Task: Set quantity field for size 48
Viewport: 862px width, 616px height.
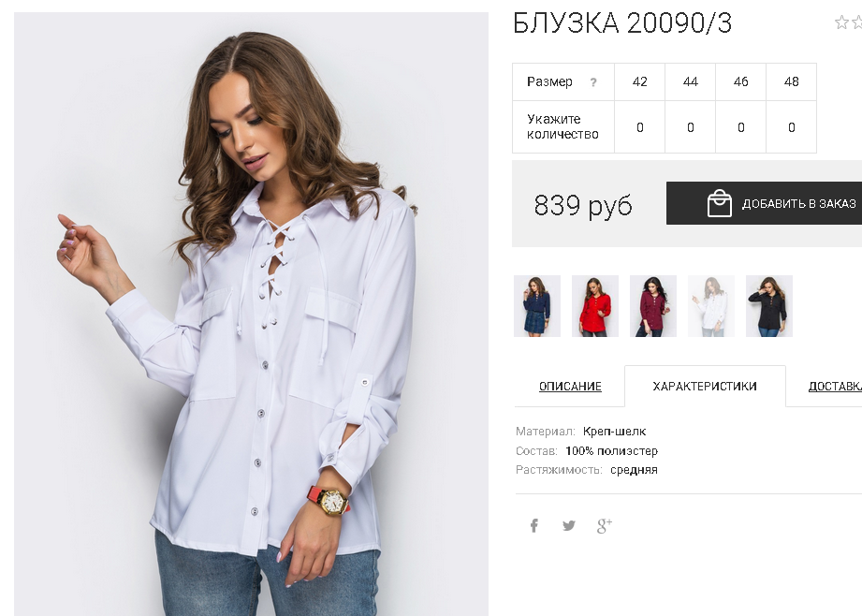Action: tap(792, 127)
